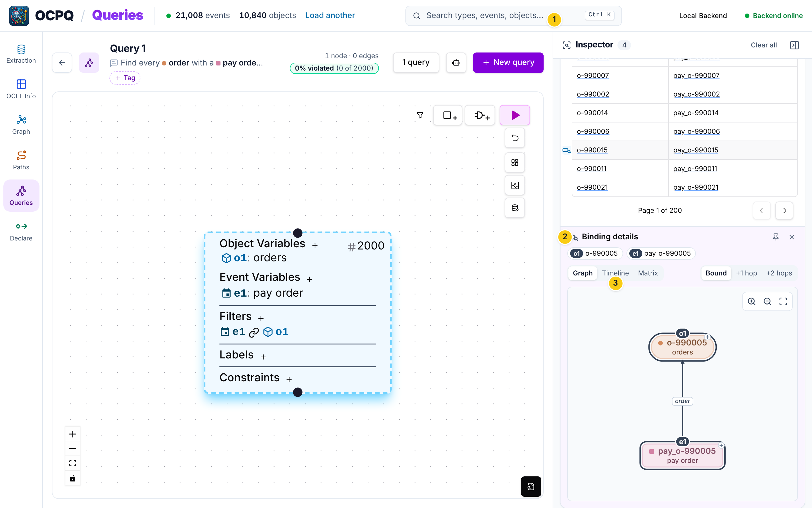Focus the search types, events, objects field
The width and height of the screenshot is (812, 508).
(513, 16)
